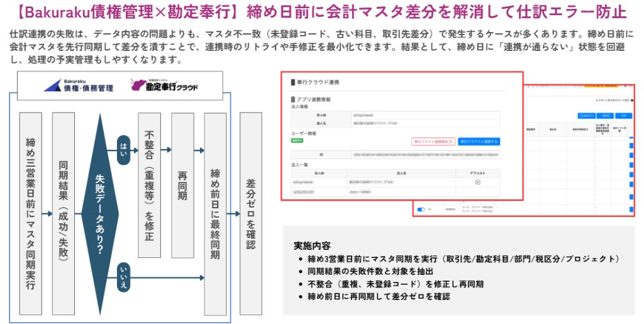Click the green 連携済み status badge
The image size is (644, 324).
[297, 140]
